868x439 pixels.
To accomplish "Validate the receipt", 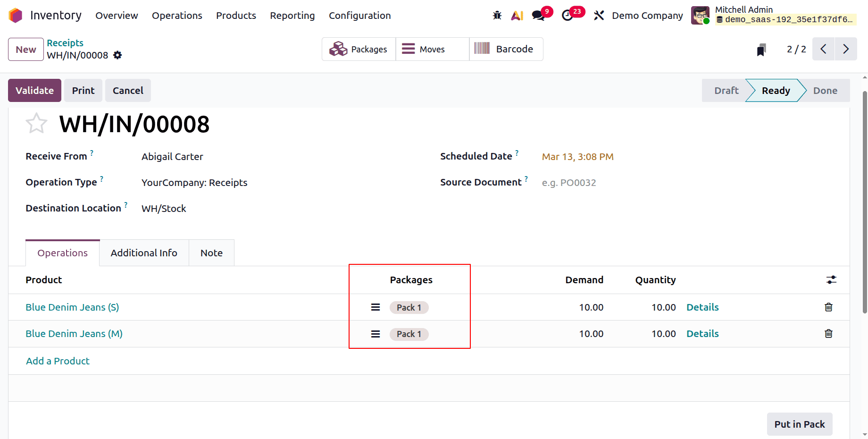I will pyautogui.click(x=34, y=90).
